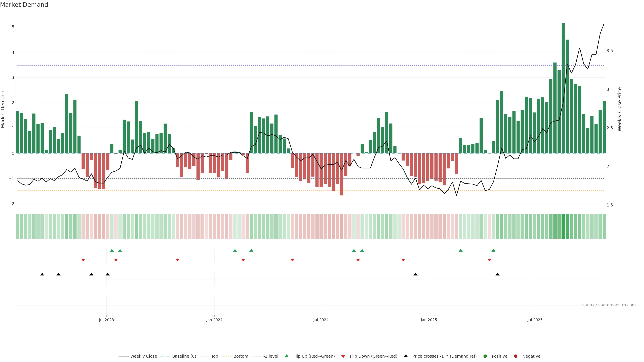
Task: Click the darkest green heat strip cell
Action: point(563,226)
